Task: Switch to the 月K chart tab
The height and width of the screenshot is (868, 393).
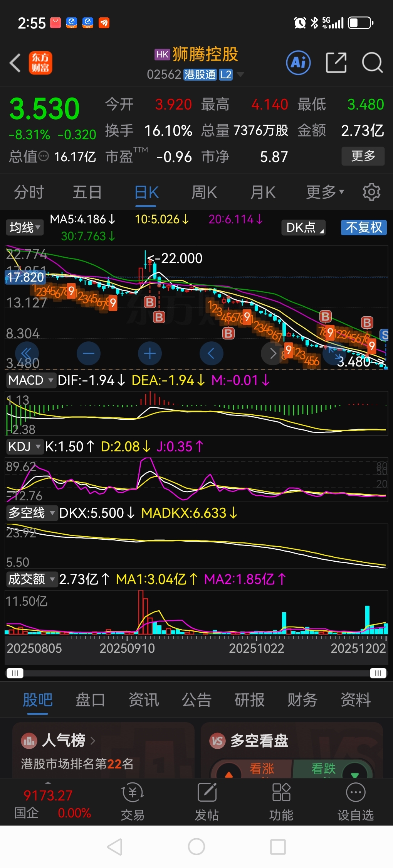Action: point(263,192)
